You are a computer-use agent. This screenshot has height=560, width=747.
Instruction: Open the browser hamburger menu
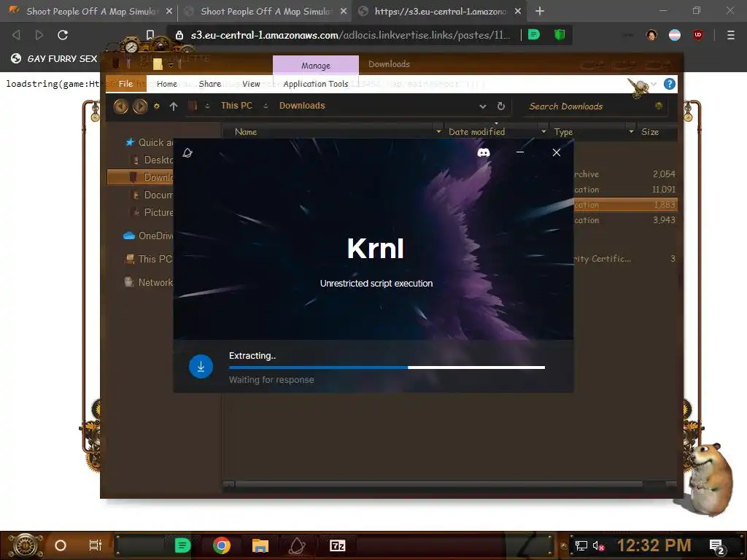[x=731, y=35]
